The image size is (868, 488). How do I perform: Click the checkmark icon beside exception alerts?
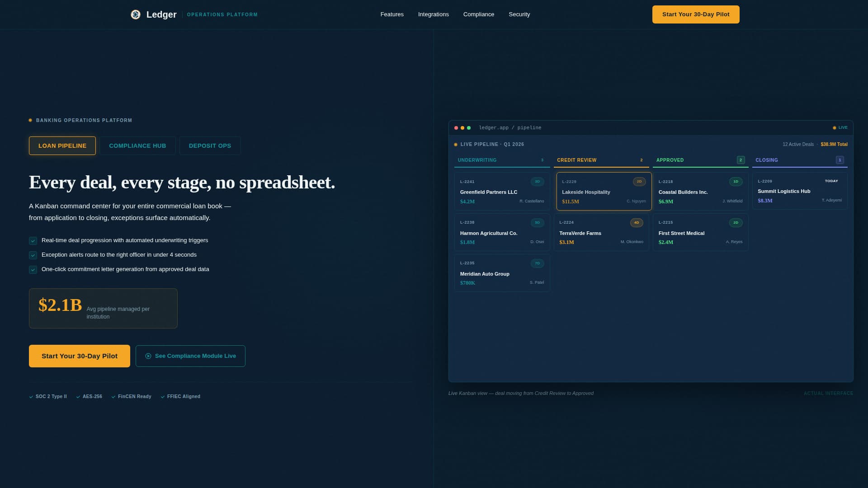(x=33, y=255)
